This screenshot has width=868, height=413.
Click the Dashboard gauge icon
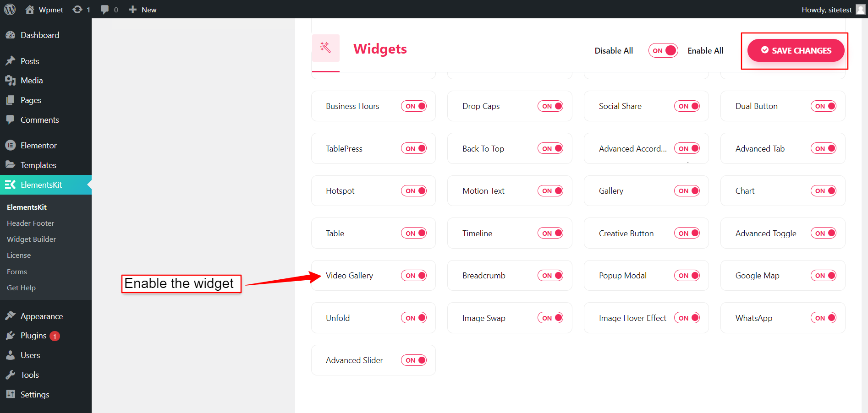pyautogui.click(x=10, y=35)
